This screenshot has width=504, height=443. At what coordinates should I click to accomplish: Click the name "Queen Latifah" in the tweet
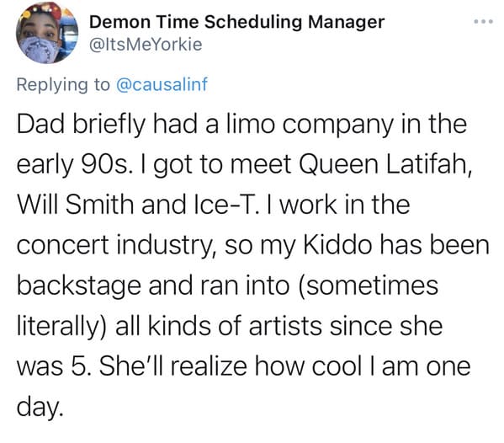point(385,165)
